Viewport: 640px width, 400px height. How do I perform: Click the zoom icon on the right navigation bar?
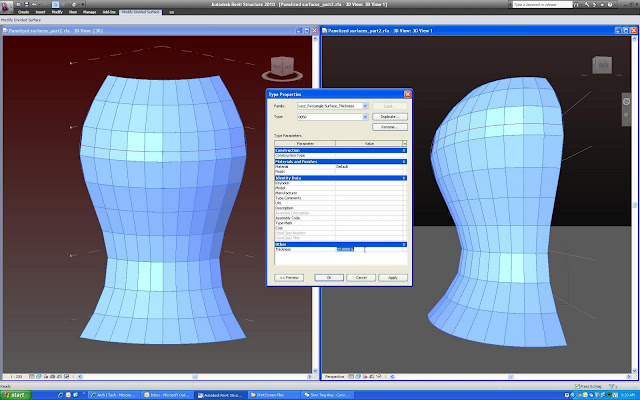pos(627,115)
